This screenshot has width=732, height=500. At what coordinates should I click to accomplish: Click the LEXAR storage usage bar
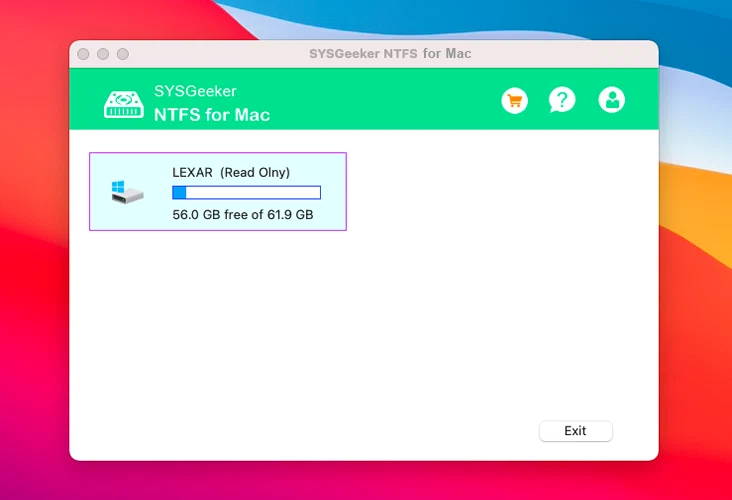tap(246, 192)
